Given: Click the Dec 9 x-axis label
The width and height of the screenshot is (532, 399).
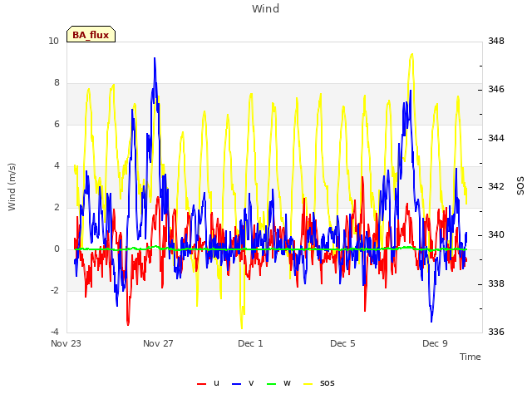Looking at the screenshot, I should 435,343.
